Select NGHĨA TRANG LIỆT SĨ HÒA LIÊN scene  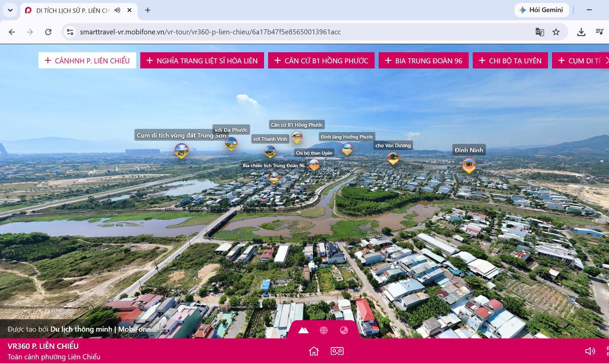[x=202, y=60]
